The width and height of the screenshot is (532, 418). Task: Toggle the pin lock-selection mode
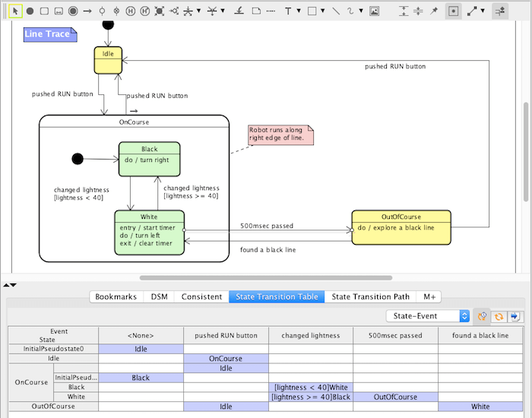click(434, 11)
